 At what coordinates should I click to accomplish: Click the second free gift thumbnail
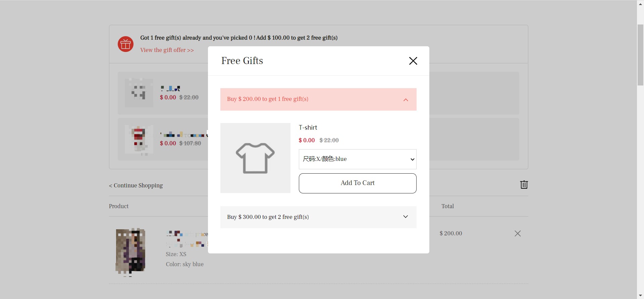(139, 139)
